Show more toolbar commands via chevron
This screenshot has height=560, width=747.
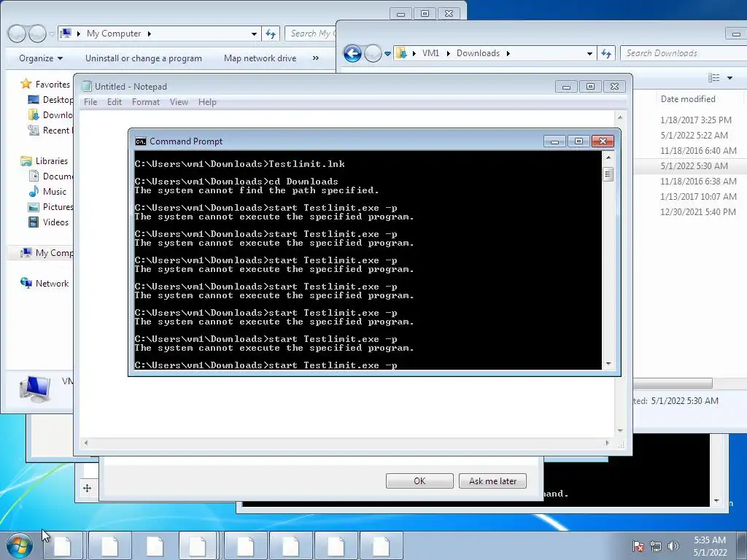tap(315, 58)
